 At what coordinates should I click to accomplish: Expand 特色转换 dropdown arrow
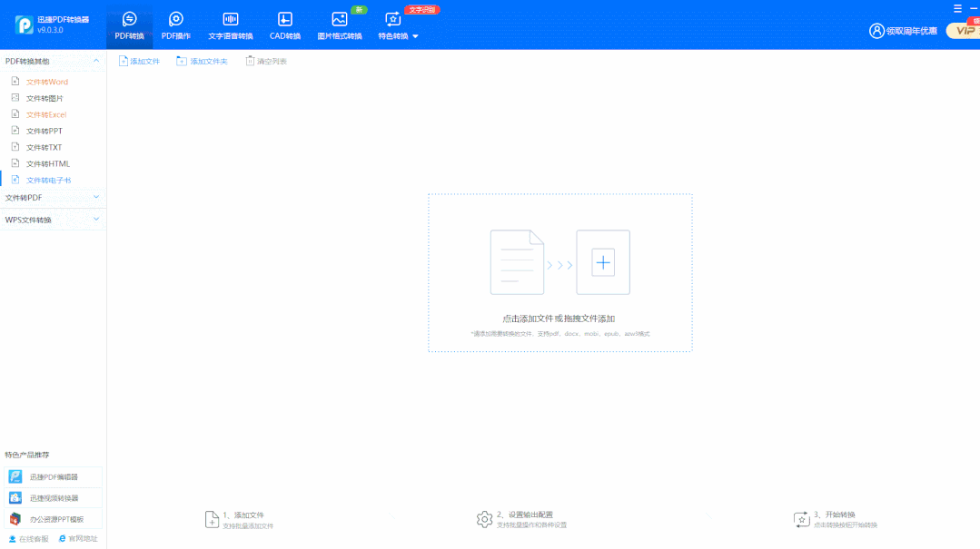point(415,36)
